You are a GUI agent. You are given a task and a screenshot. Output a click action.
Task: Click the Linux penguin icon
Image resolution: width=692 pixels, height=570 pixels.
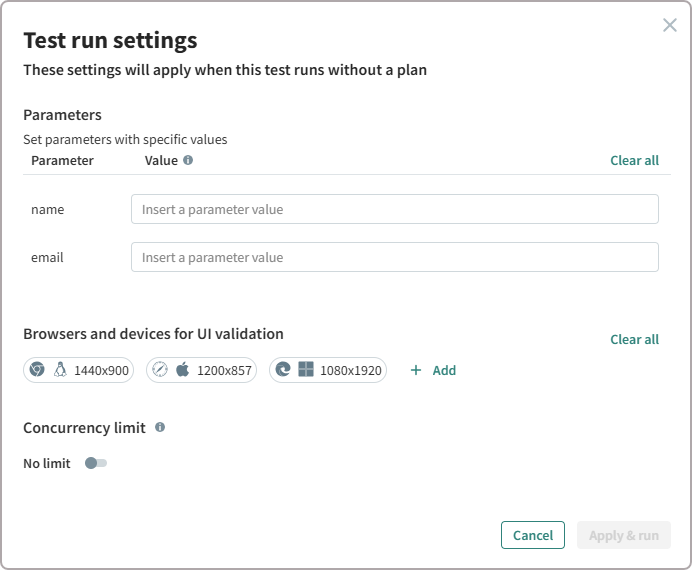[x=60, y=370]
